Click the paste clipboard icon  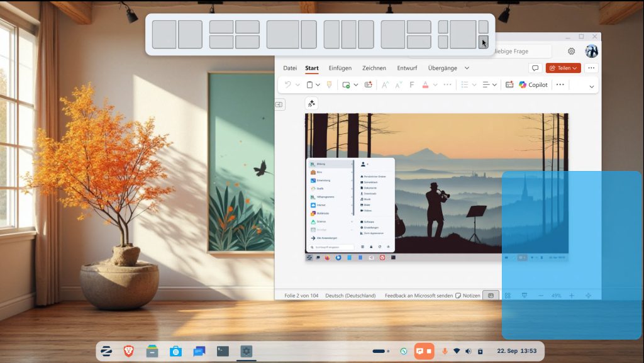[x=309, y=85]
